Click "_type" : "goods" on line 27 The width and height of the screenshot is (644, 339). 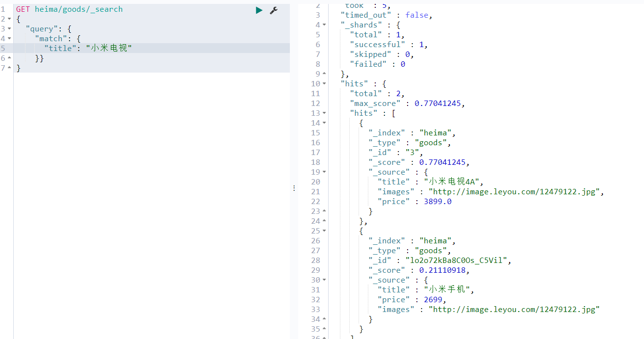point(410,250)
